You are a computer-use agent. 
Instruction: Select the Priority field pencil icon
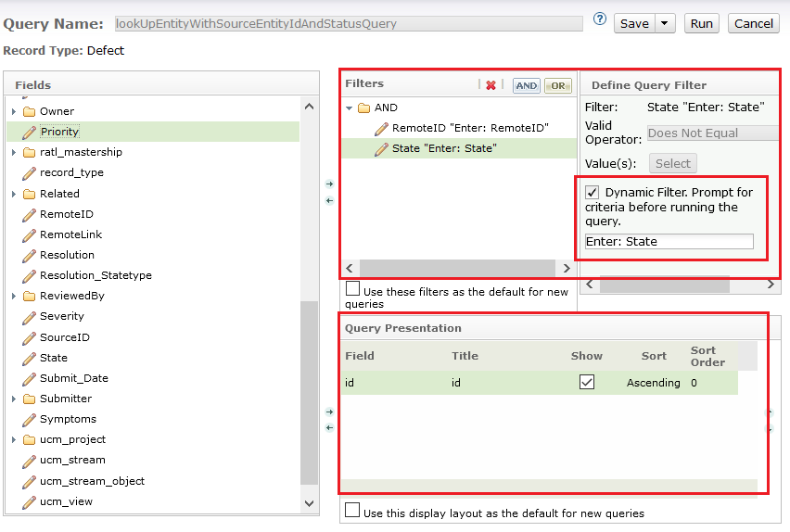pyautogui.click(x=30, y=132)
